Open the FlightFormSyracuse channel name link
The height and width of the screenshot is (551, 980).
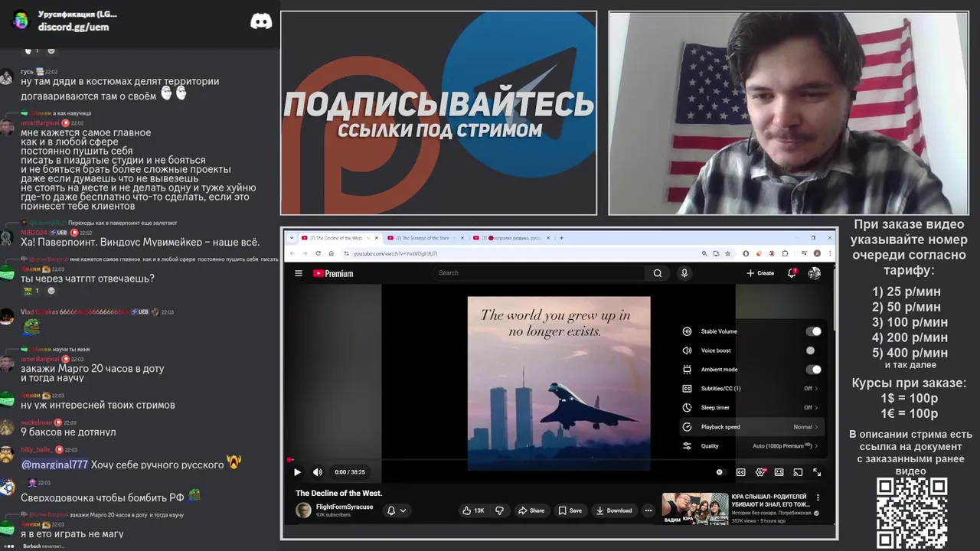pyautogui.click(x=345, y=507)
